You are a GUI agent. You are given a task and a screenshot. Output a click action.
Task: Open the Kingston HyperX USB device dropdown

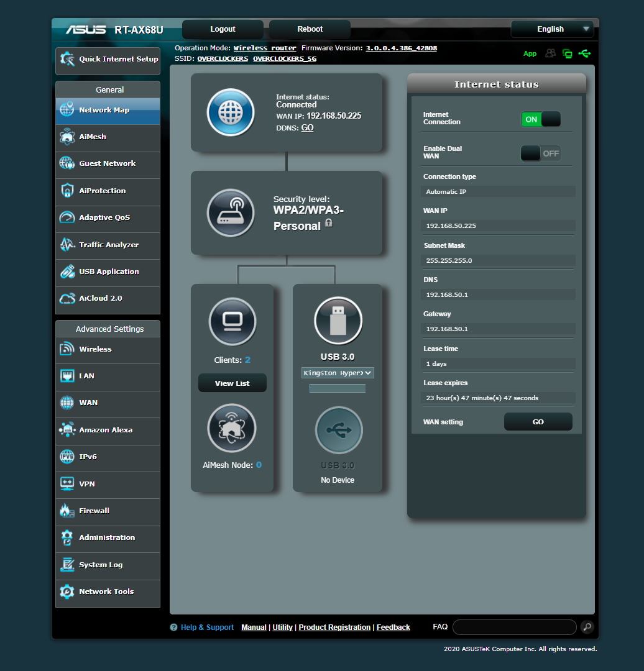(338, 373)
